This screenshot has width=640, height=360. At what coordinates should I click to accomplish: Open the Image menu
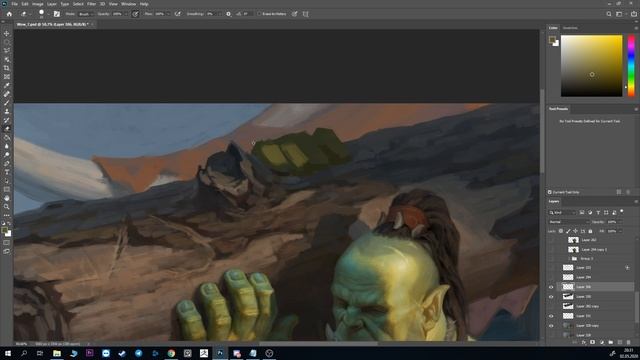tap(38, 4)
